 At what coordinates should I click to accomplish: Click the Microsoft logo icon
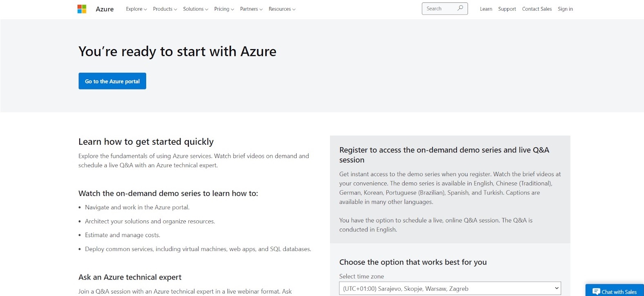(82, 9)
